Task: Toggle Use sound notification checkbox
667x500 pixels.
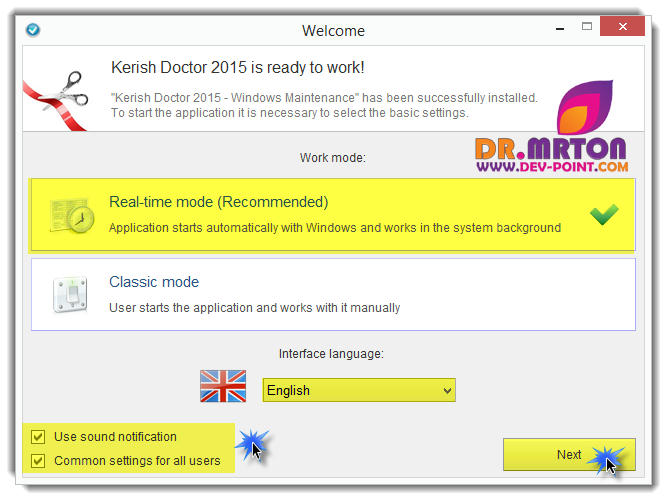Action: (x=38, y=437)
